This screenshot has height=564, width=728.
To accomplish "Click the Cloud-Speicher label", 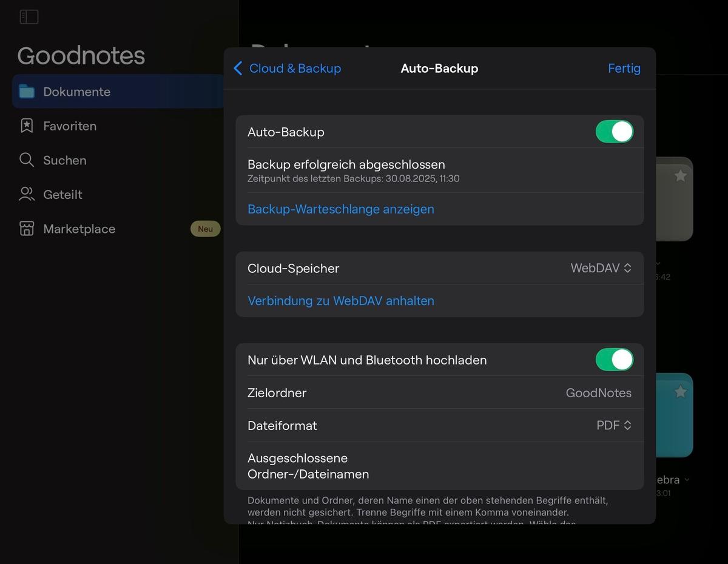I will point(294,268).
